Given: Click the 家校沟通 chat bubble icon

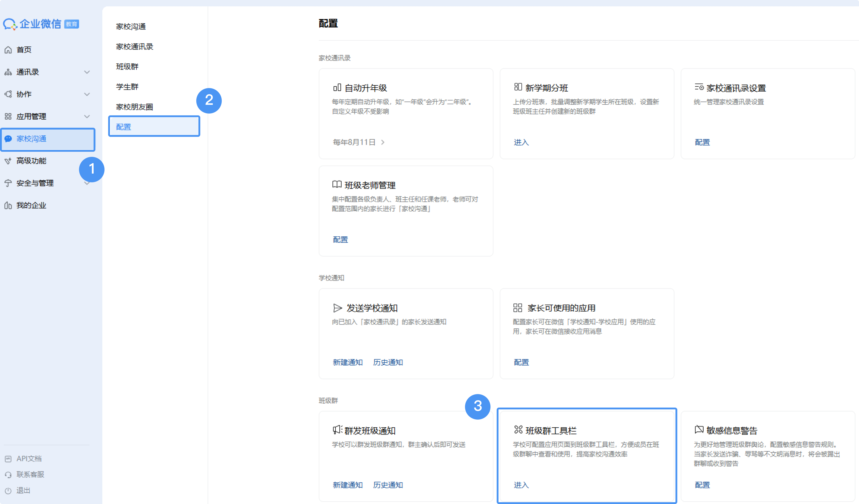Looking at the screenshot, I should pos(8,139).
